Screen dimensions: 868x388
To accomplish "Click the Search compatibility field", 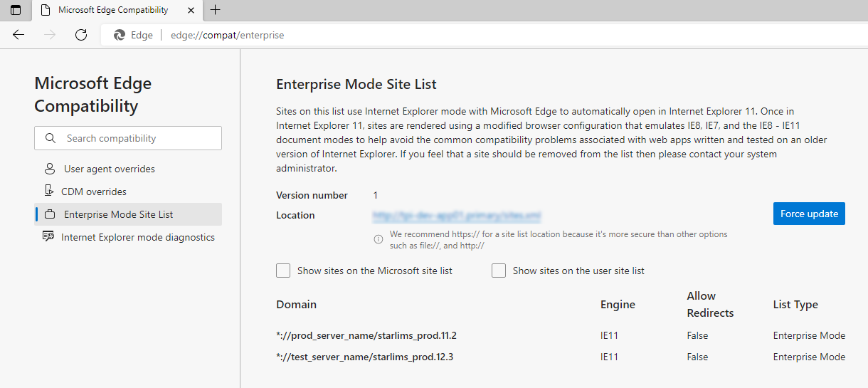I will 128,138.
